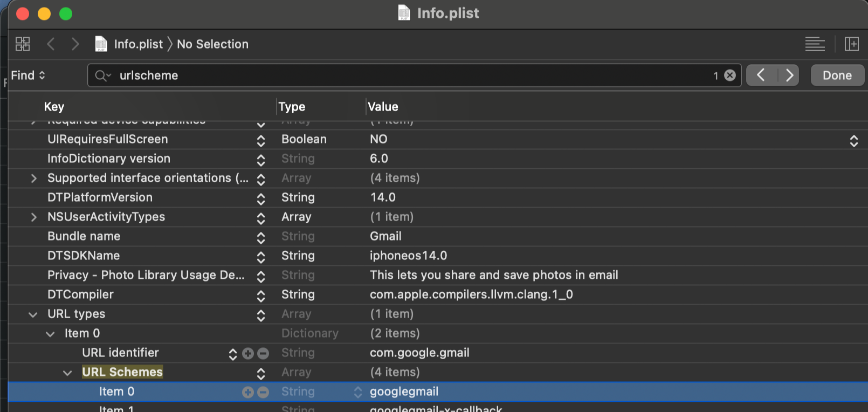
Task: Open key stepper for DTSDKName
Action: 261,257
